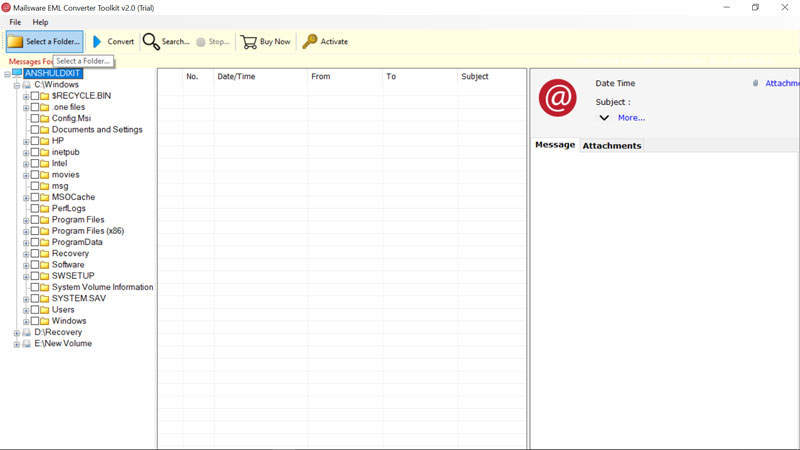Switch to the Attachments tab

612,146
